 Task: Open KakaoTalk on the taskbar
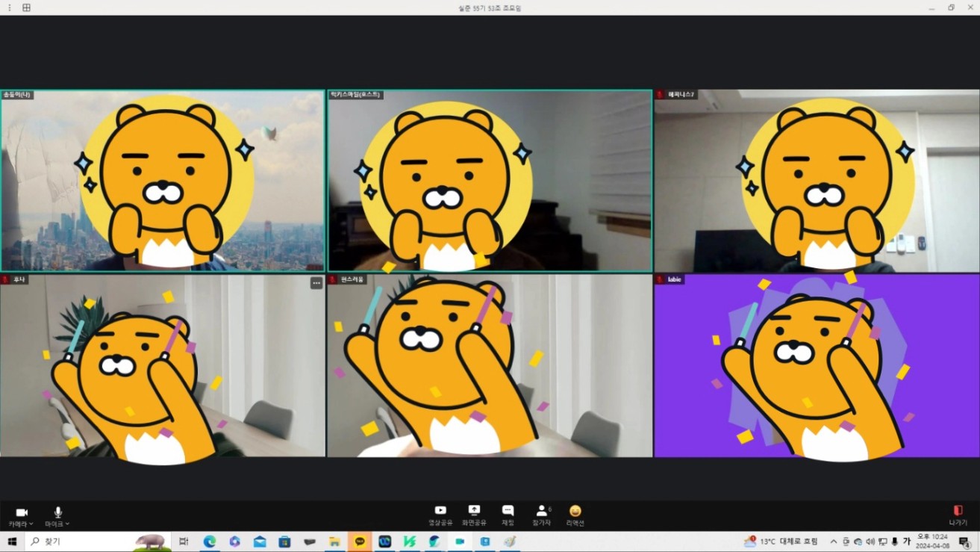coord(360,542)
